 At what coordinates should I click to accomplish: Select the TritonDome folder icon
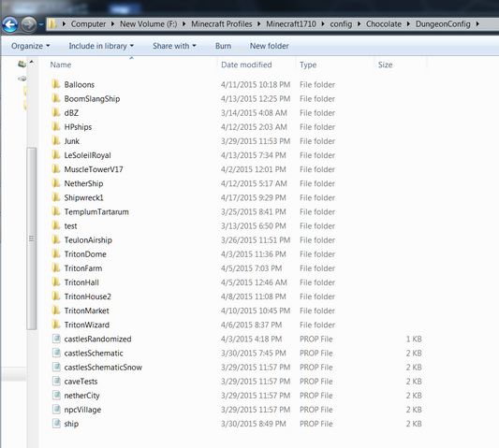[x=56, y=253]
